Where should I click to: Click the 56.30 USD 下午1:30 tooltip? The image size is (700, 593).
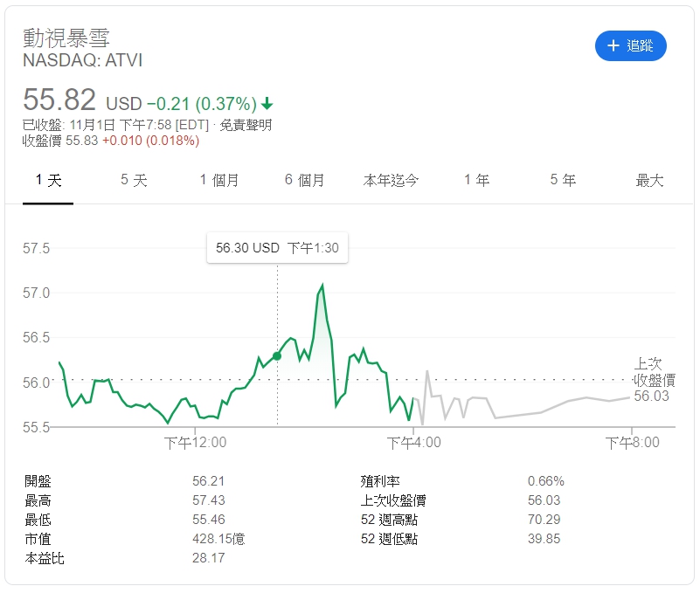[x=277, y=248]
